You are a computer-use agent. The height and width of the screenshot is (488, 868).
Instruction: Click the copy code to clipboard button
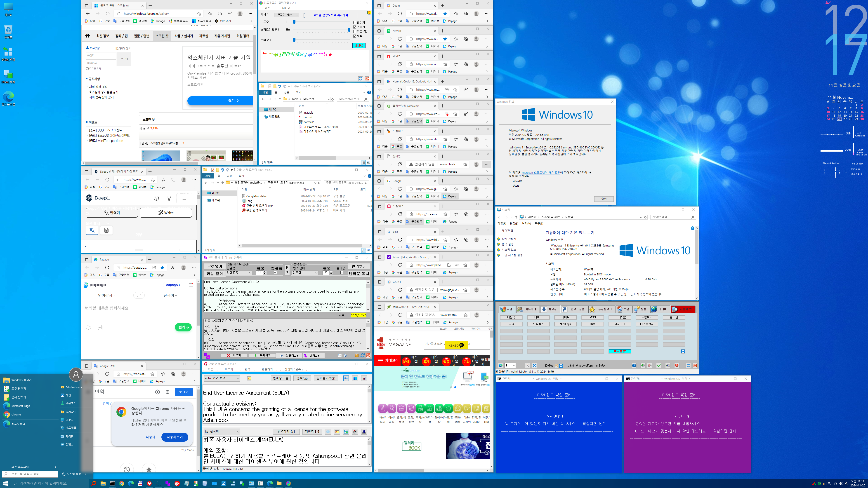pos(330,15)
